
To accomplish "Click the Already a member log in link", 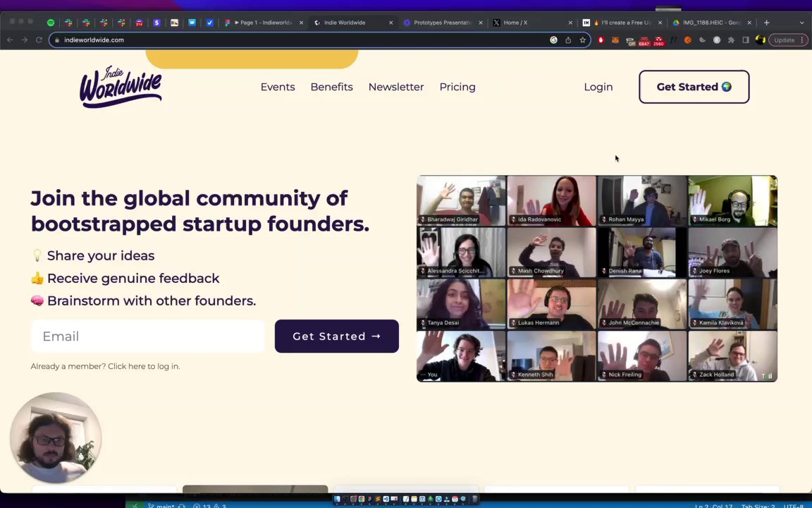I will [x=105, y=366].
